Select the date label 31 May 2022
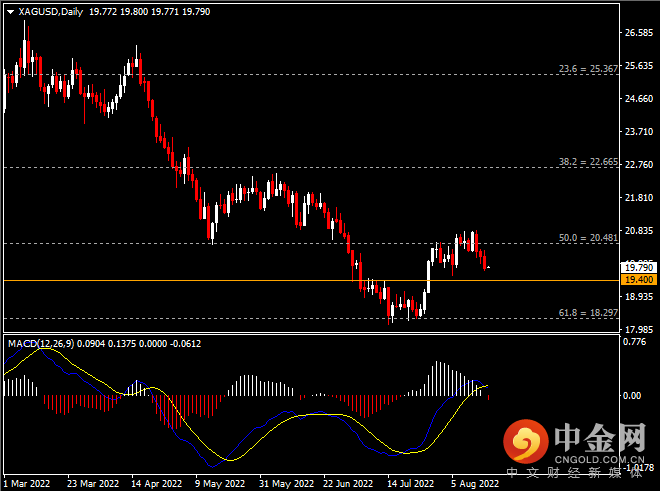Image resolution: width=660 pixels, height=491 pixels. [286, 483]
